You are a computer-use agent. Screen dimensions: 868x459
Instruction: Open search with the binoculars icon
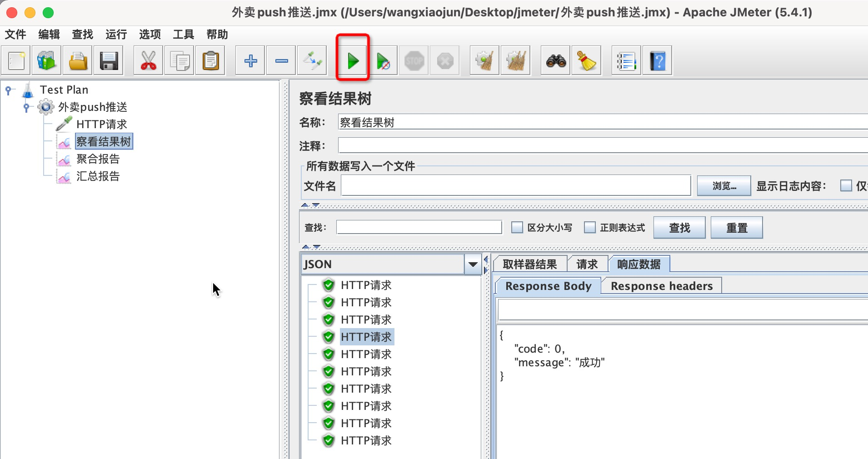click(556, 60)
